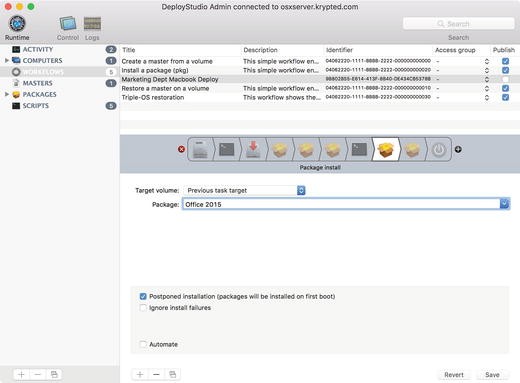Select PACKAGES in the sidebar
The height and width of the screenshot is (383, 520).
click(x=39, y=95)
